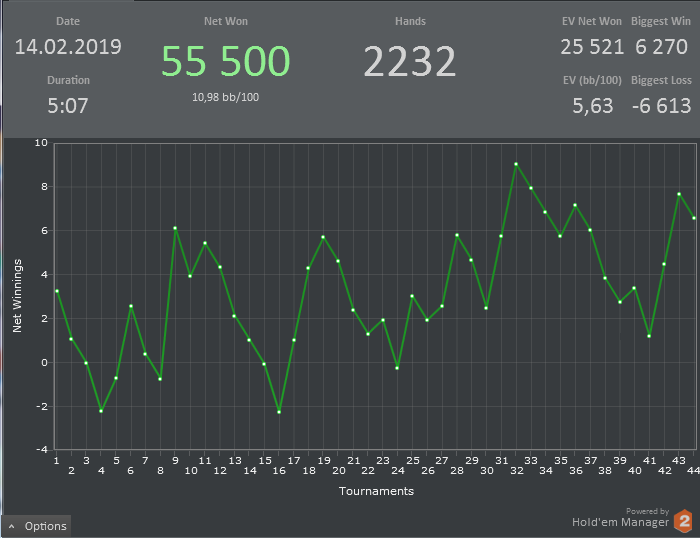Click the Net Won heading label
The height and width of the screenshot is (538, 700).
226,21
